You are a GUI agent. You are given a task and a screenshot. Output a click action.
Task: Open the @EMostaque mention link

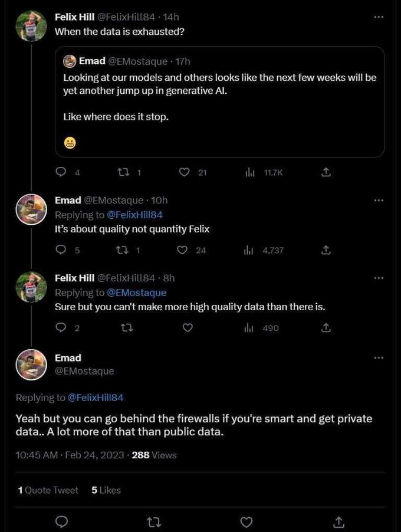pos(136,293)
